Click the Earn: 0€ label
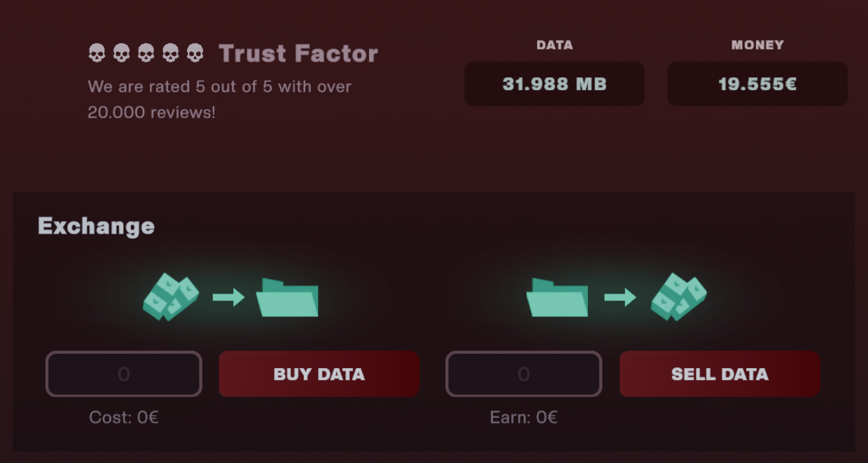 pos(524,417)
